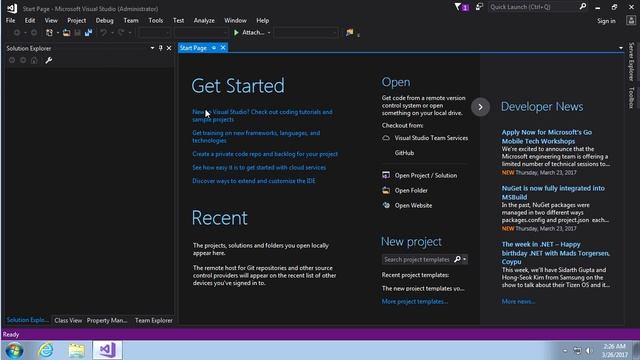The height and width of the screenshot is (360, 640).
Task: Open the Tools menu
Action: pos(156,20)
